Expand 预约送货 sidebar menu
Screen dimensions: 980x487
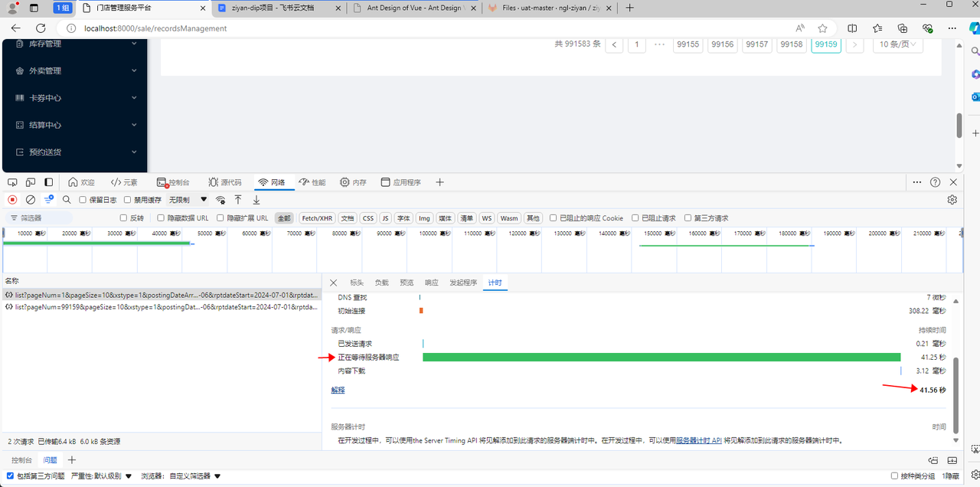(x=73, y=152)
